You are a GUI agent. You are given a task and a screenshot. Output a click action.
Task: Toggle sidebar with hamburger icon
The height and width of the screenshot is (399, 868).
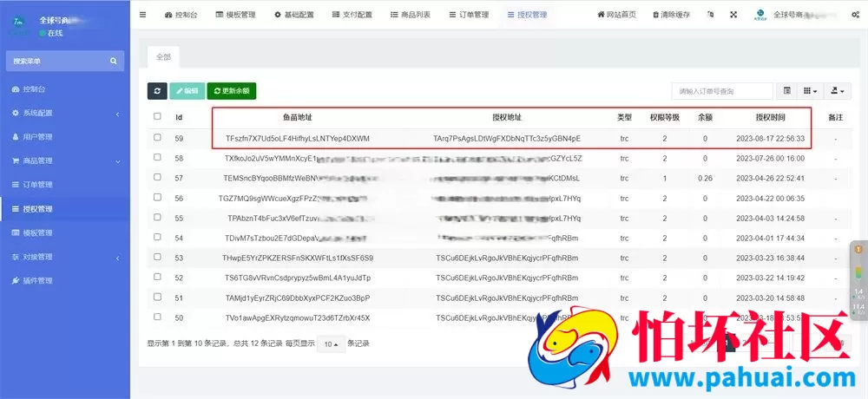coord(143,15)
